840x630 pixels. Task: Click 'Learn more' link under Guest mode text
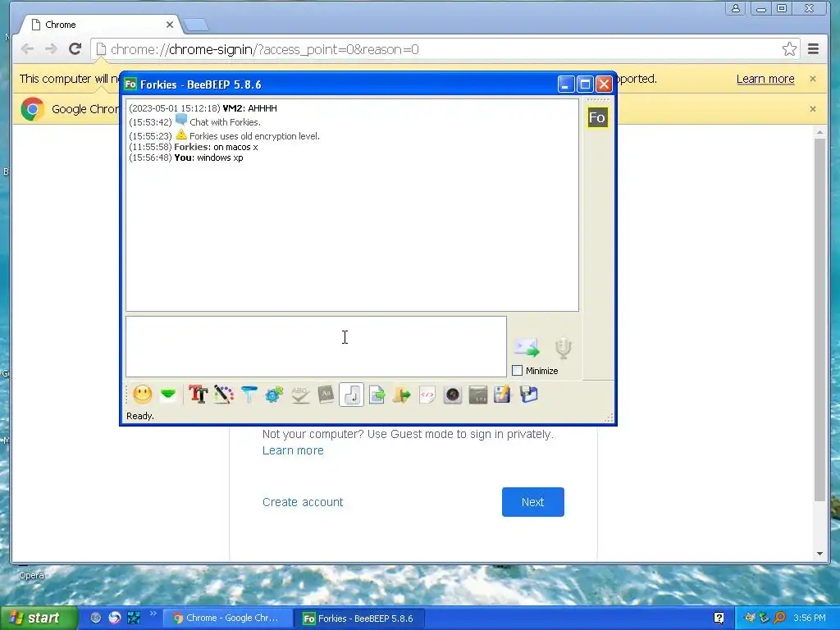[293, 450]
